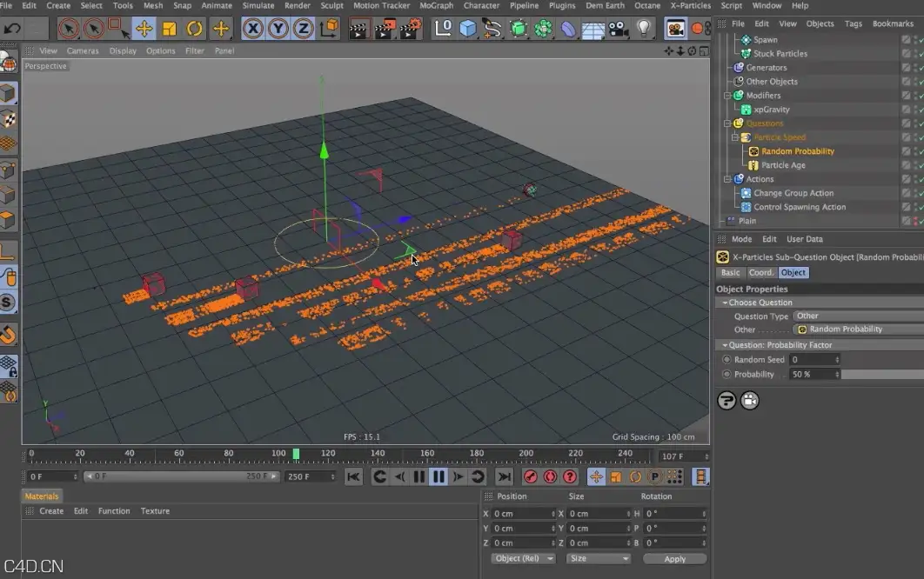The image size is (924, 579).
Task: Open the MoGraph menu
Action: tap(436, 5)
